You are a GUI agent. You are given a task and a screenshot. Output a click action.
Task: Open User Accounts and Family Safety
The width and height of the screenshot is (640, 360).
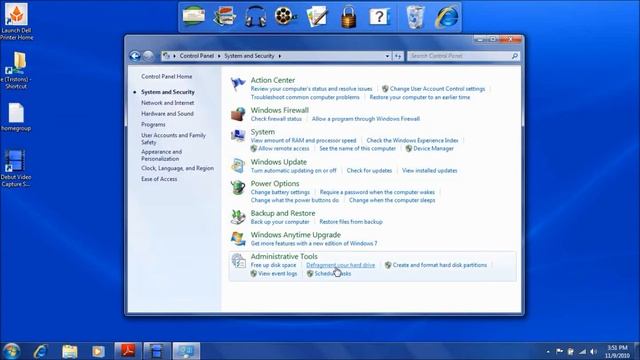173,139
